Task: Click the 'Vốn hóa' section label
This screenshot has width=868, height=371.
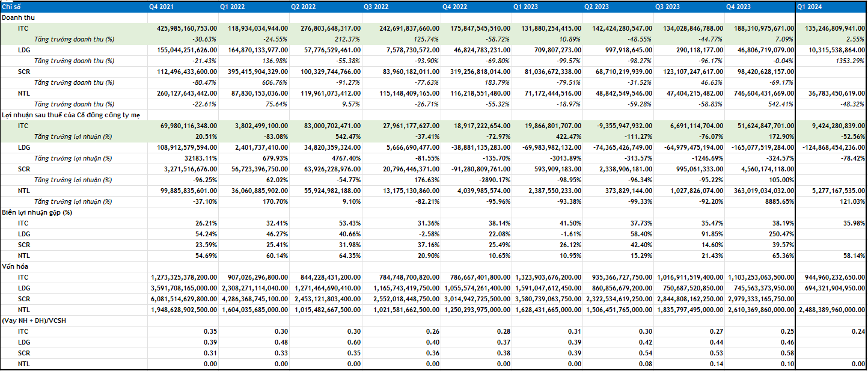Action: point(16,266)
